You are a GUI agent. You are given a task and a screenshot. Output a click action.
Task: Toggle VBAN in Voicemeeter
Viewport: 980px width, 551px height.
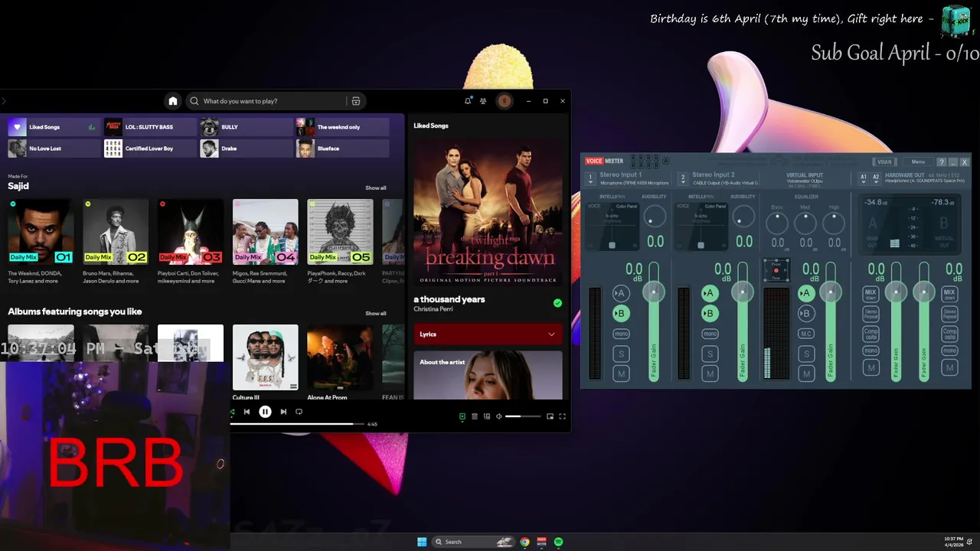coord(884,161)
